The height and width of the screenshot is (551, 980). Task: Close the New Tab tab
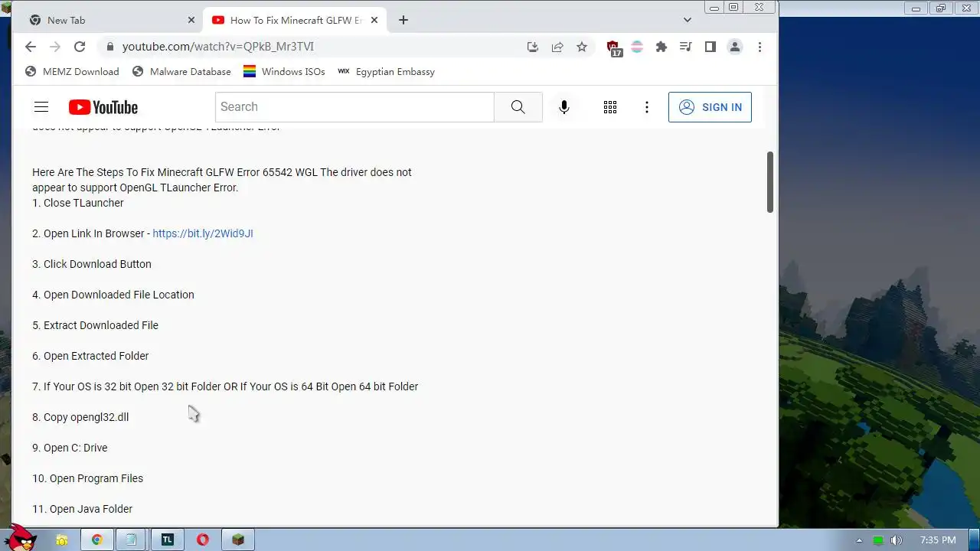(191, 20)
